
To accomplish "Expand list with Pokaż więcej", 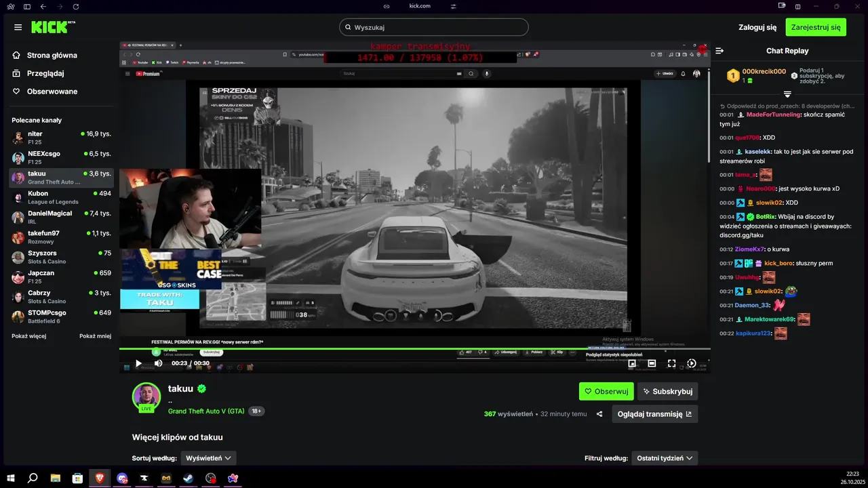I will 29,336.
